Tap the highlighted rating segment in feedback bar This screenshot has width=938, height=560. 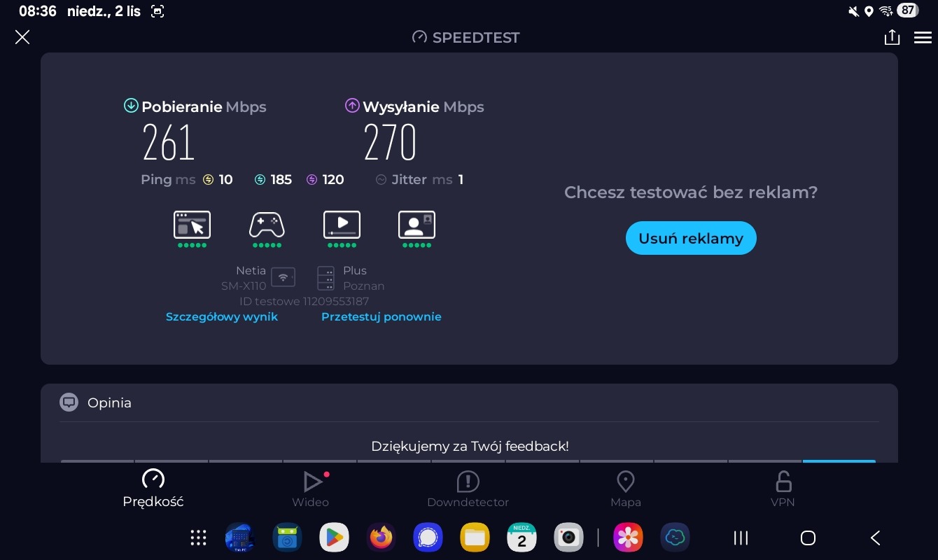(x=839, y=461)
